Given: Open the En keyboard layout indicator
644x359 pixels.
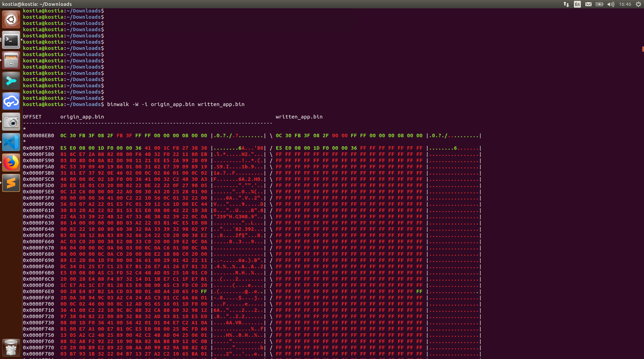Looking at the screenshot, I should pyautogui.click(x=577, y=4).
